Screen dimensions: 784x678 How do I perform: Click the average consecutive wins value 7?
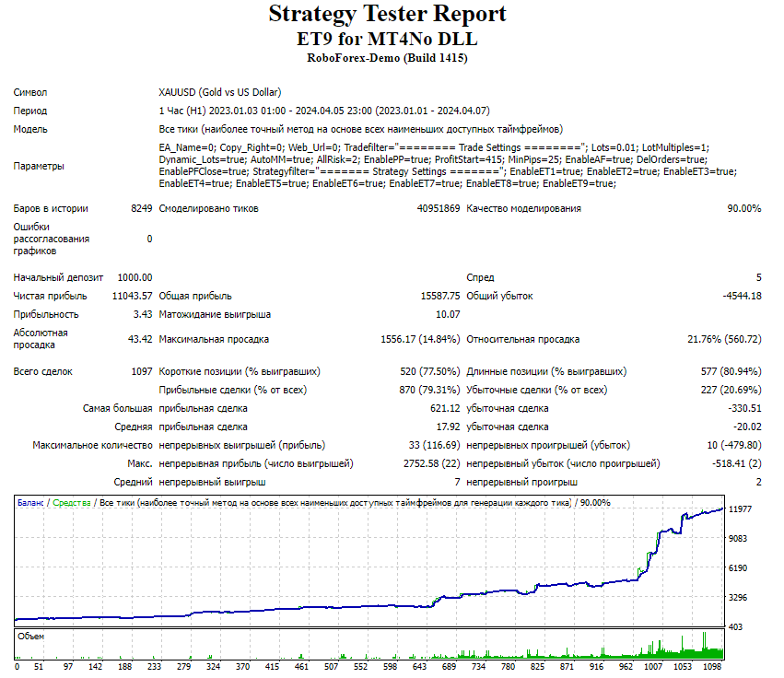[x=457, y=483]
